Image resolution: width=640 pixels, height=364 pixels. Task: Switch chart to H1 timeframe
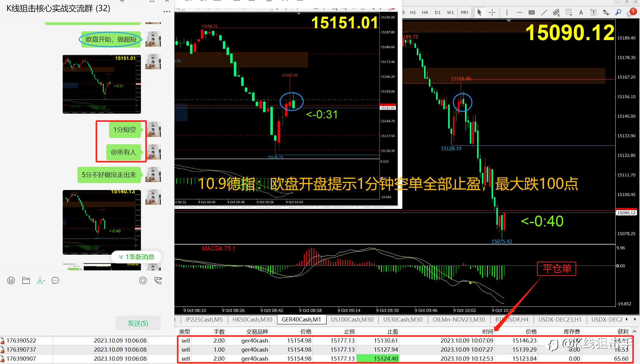coord(413,12)
